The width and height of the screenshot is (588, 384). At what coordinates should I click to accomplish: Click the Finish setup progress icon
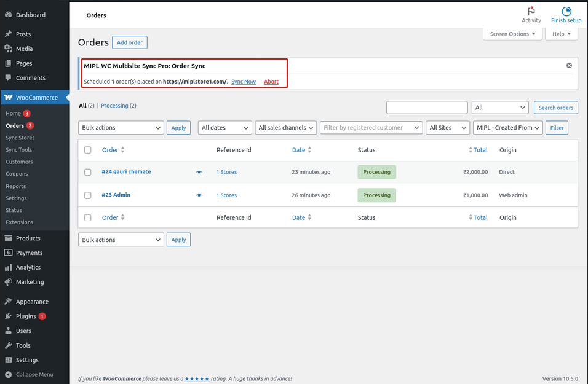click(566, 11)
